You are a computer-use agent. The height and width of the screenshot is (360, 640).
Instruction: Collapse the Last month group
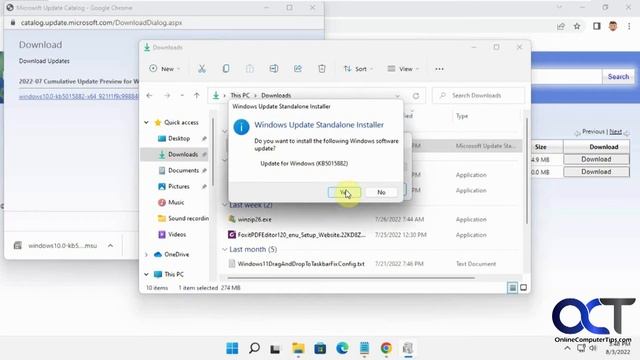tap(224, 249)
